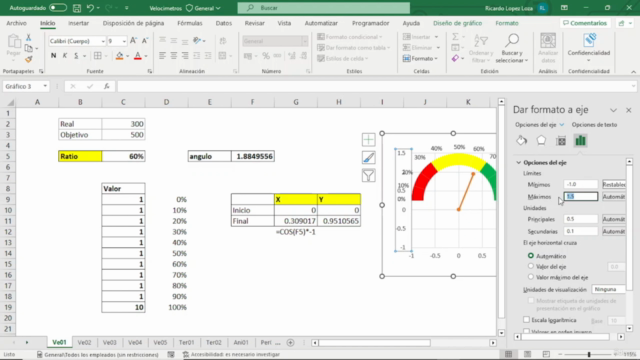Click Automático button for Principales units
This screenshot has width=640, height=360.
(x=614, y=219)
